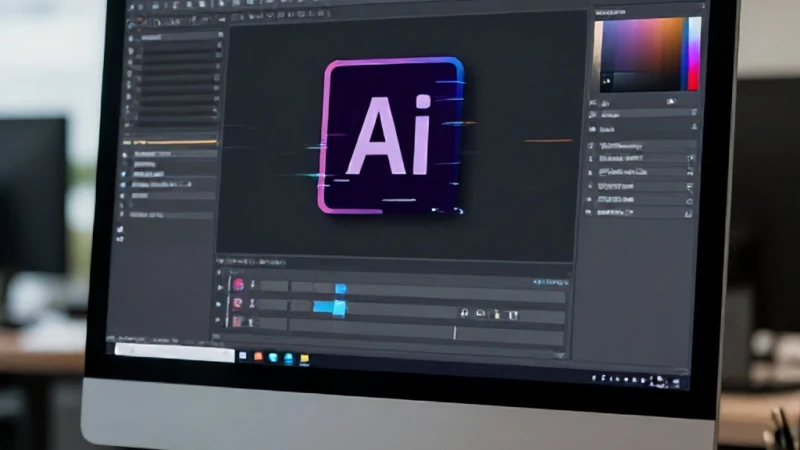Image resolution: width=800 pixels, height=450 pixels.
Task: Click the blue text link above the timeline tracks
Action: point(551,282)
